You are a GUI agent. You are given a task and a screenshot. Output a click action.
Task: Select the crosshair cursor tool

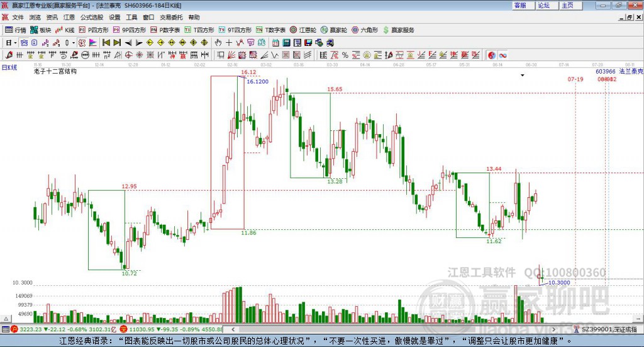tap(229, 43)
